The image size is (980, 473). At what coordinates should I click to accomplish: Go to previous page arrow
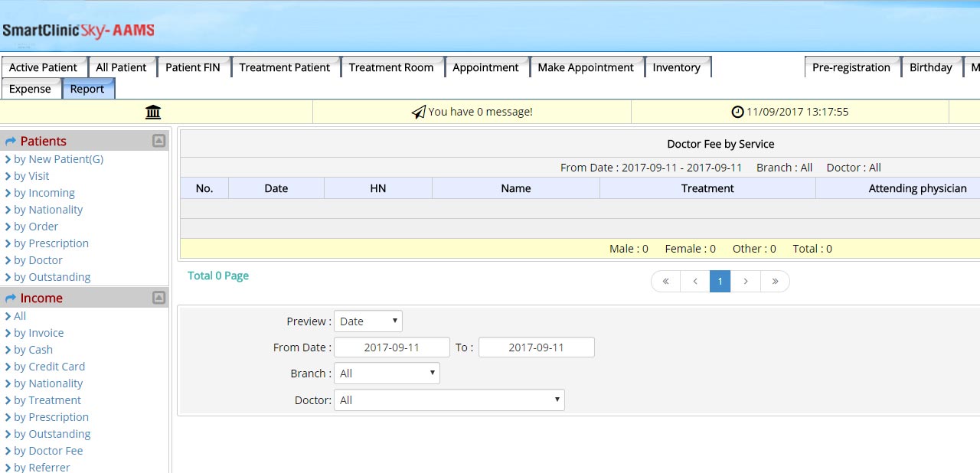[695, 282]
